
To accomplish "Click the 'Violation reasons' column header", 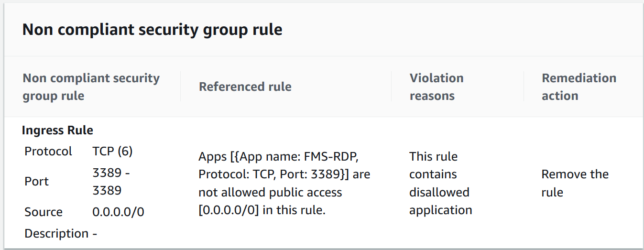I will [x=437, y=87].
